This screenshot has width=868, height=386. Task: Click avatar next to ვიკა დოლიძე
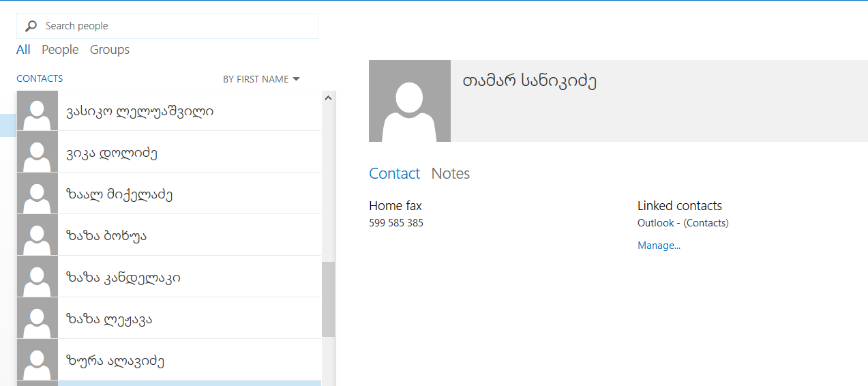[x=37, y=152]
